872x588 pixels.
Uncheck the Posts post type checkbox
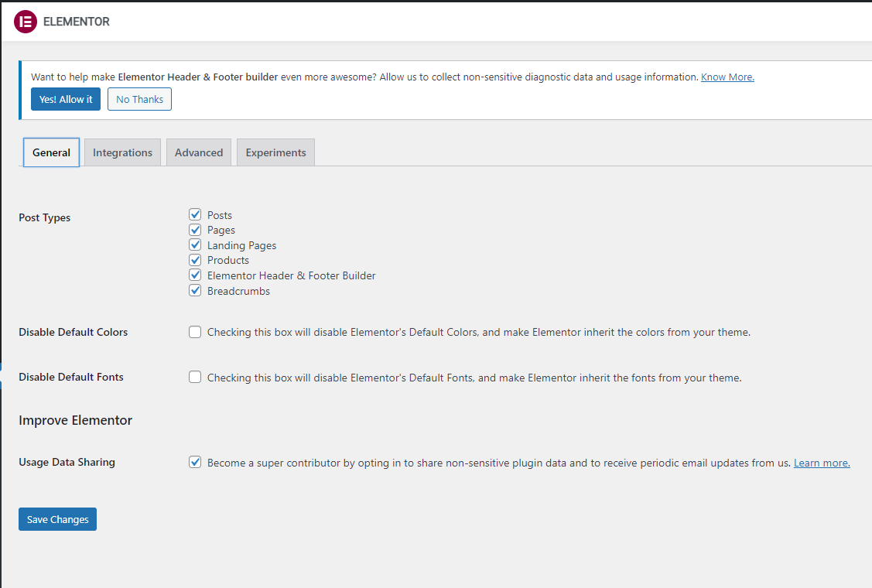tap(195, 215)
